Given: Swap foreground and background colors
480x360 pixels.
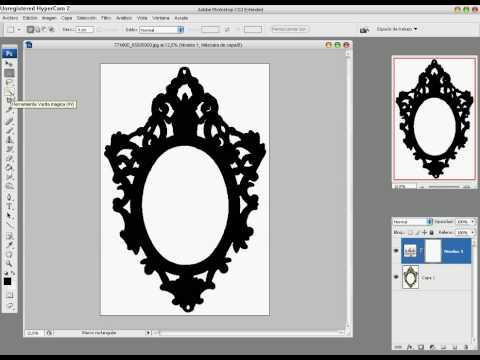Looking at the screenshot, I should pos(12,273).
